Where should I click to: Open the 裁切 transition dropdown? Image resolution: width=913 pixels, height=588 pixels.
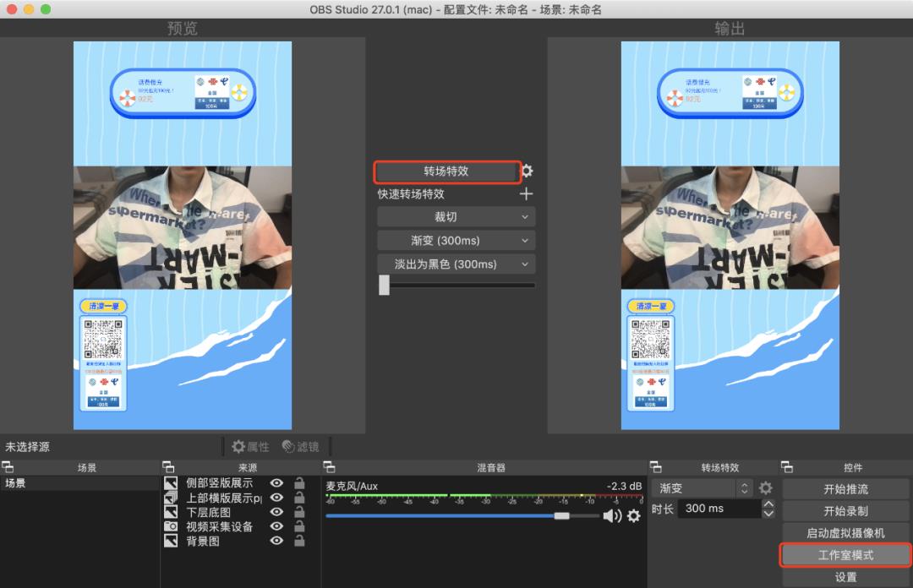point(456,216)
